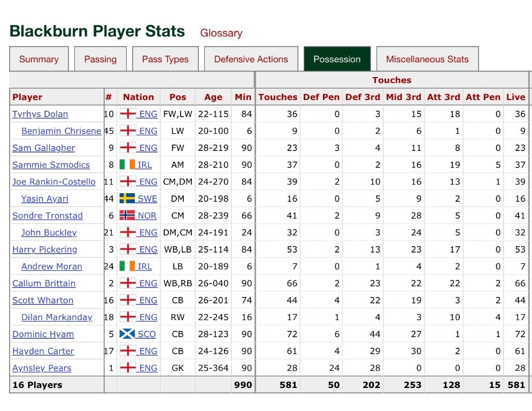The image size is (532, 411).
Task: Click Joe Rankin-Costello player link
Action: point(54,182)
